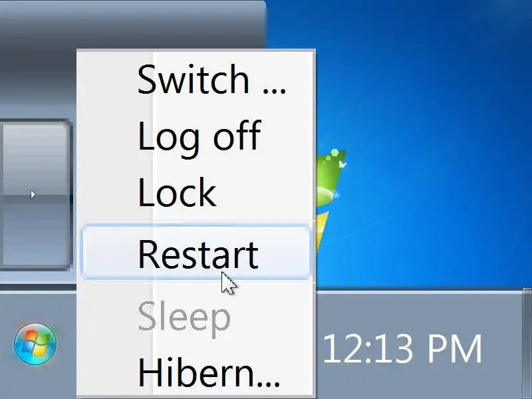This screenshot has height=399, width=532.
Task: Click separator line between Lock and Restart
Action: 196,223
